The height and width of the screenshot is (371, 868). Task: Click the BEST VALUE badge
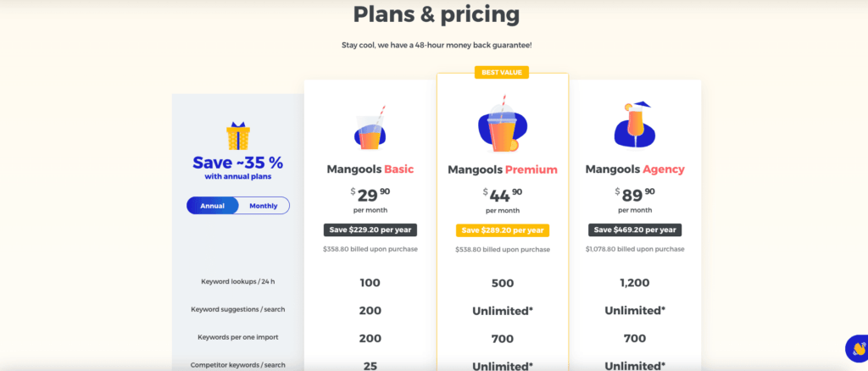click(x=503, y=73)
